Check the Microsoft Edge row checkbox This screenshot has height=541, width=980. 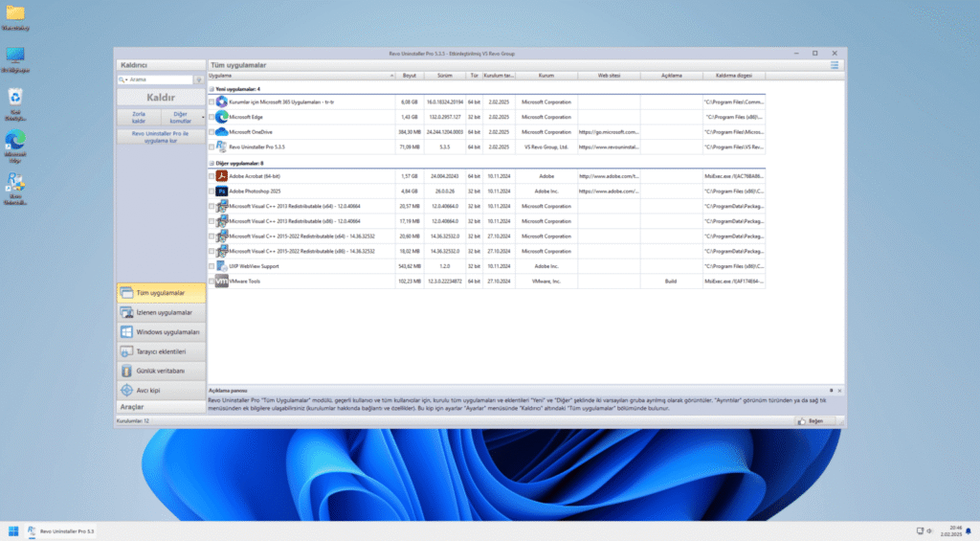coord(212,117)
